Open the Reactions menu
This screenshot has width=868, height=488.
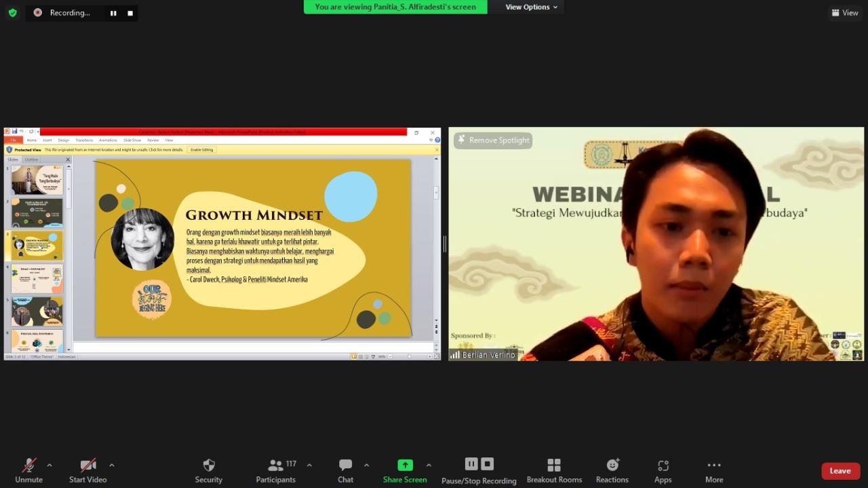612,466
